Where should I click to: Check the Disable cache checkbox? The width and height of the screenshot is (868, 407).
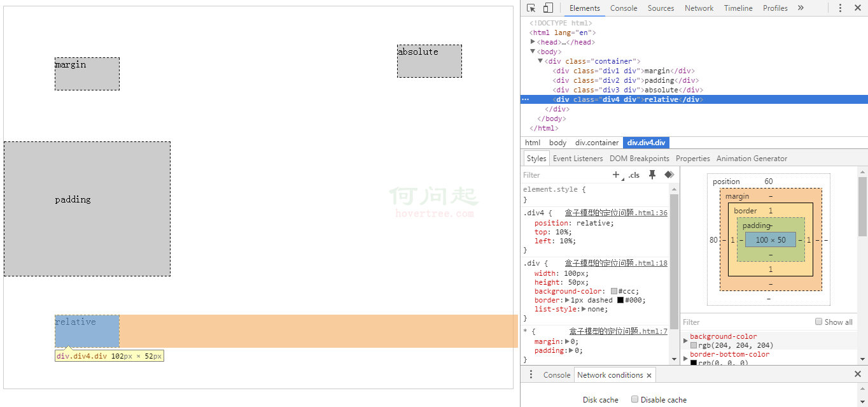tap(634, 399)
